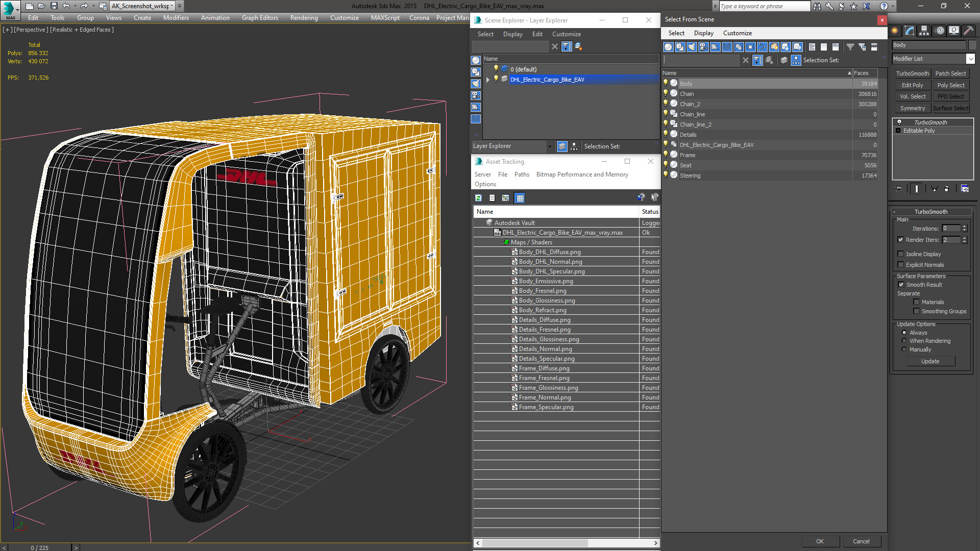Open the Graph Editors menu
Screen dimensions: 980x551
point(260,18)
